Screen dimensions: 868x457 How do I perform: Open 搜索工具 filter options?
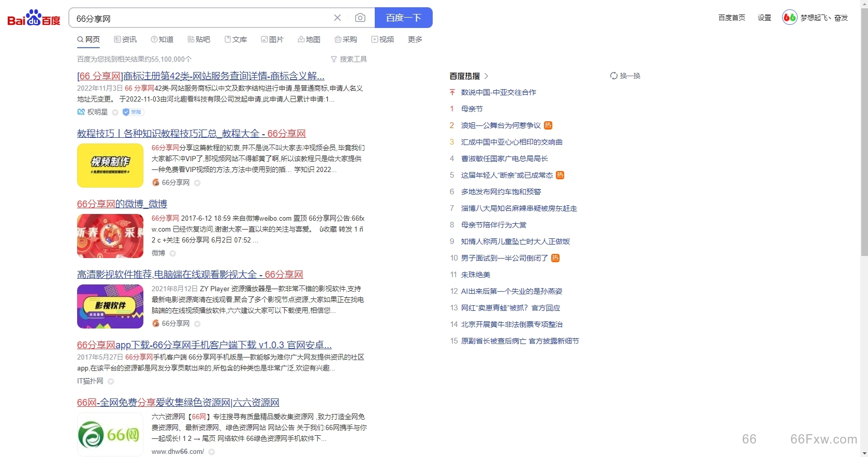coord(349,59)
